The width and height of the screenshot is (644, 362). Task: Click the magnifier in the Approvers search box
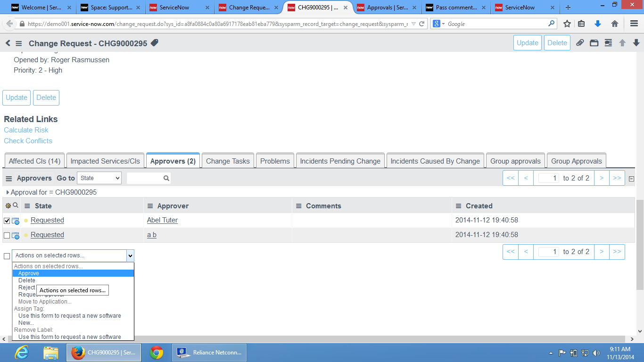(166, 178)
